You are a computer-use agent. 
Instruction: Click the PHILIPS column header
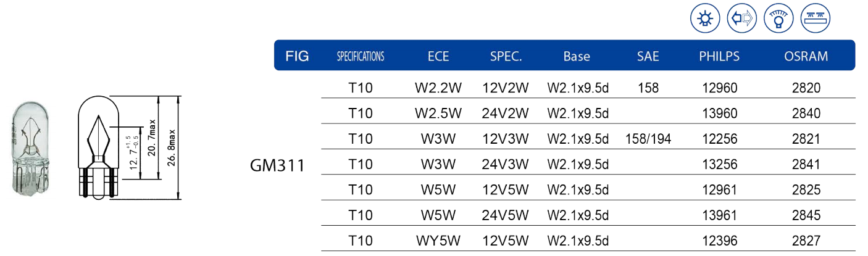719,56
